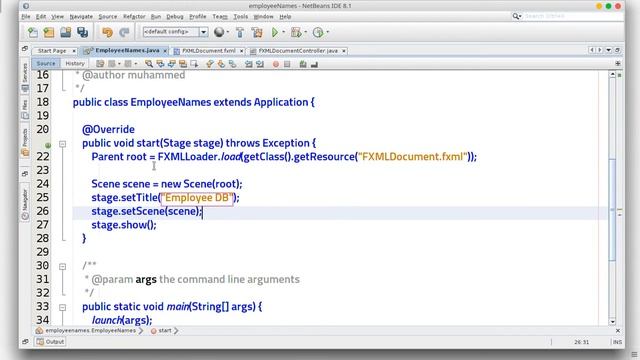Switch to FXMLDocumentController.java tab
Image resolution: width=640 pixels, height=360 pixels.
[298, 51]
